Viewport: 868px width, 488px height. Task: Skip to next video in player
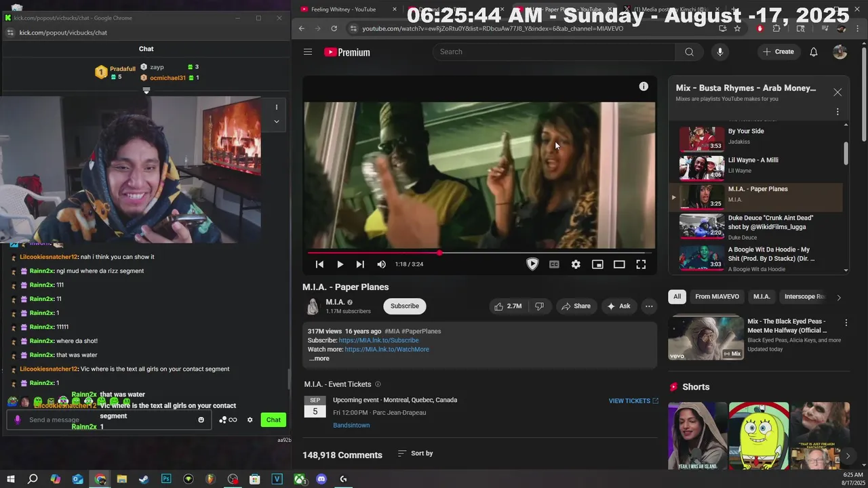click(x=360, y=264)
